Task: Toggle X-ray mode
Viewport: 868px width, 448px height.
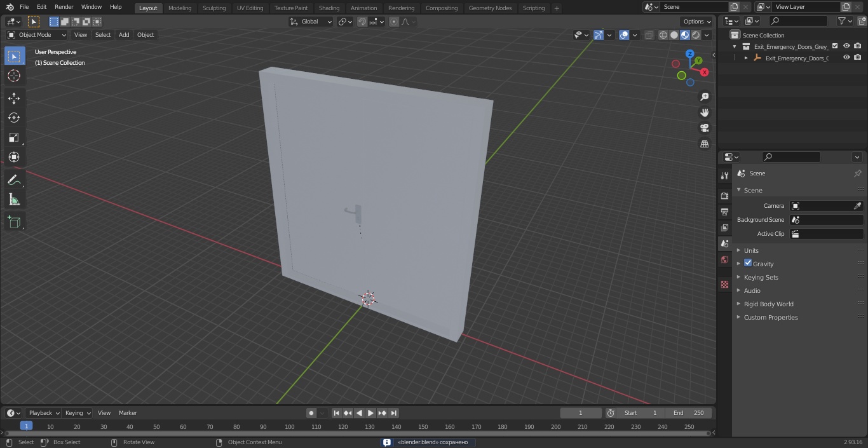Action: pyautogui.click(x=649, y=35)
